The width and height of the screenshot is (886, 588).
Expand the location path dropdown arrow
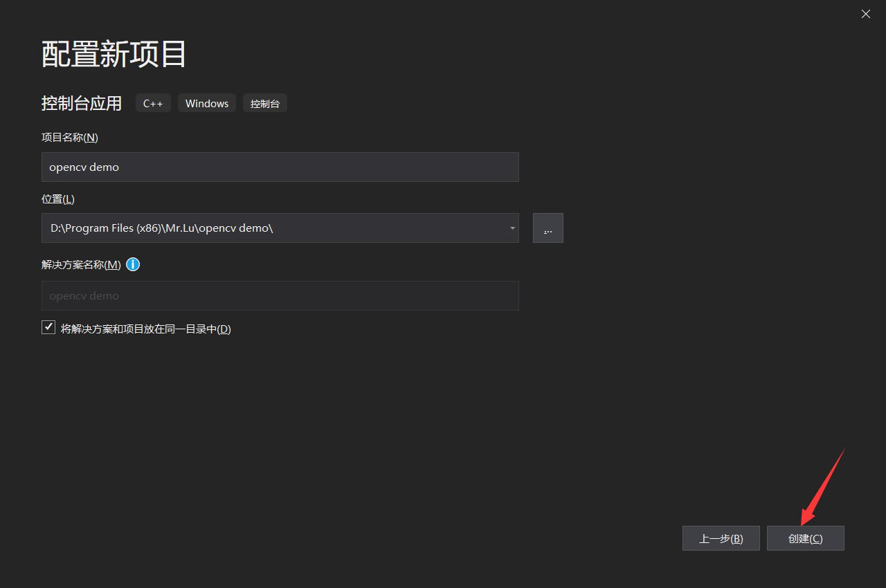[x=512, y=228]
